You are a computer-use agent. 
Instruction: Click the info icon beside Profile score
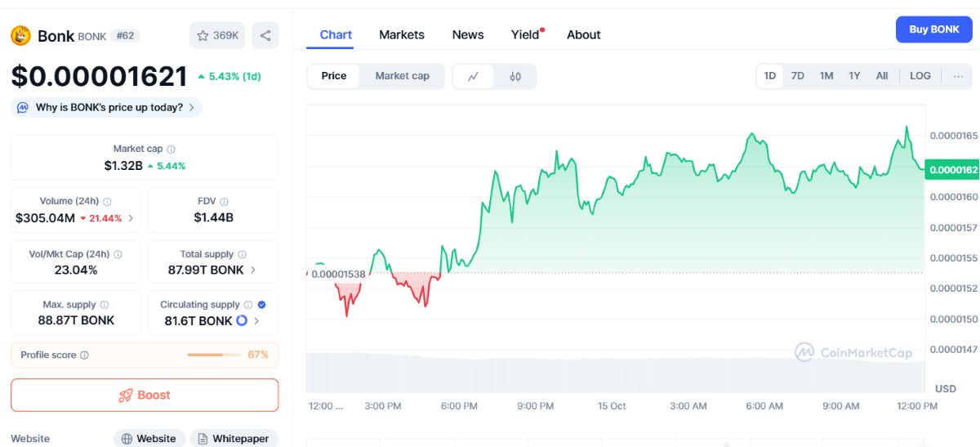click(x=85, y=355)
